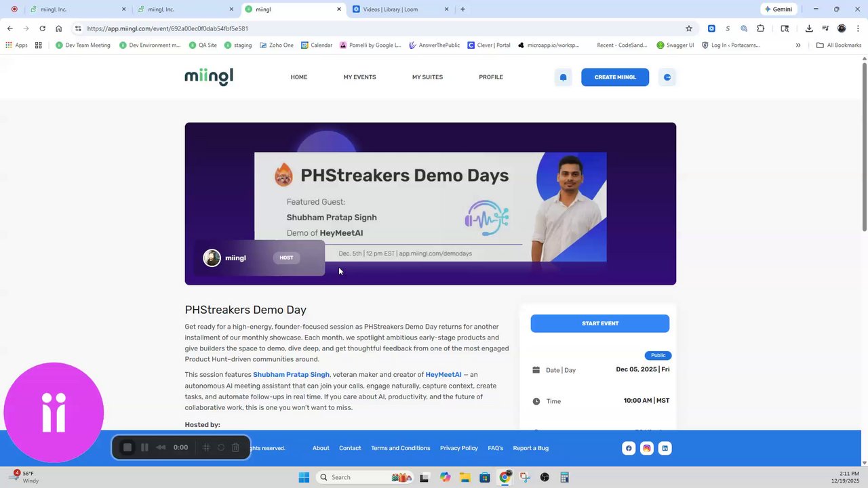Viewport: 868px width, 488px height.
Task: Open the Facebook icon in footer
Action: point(629,448)
